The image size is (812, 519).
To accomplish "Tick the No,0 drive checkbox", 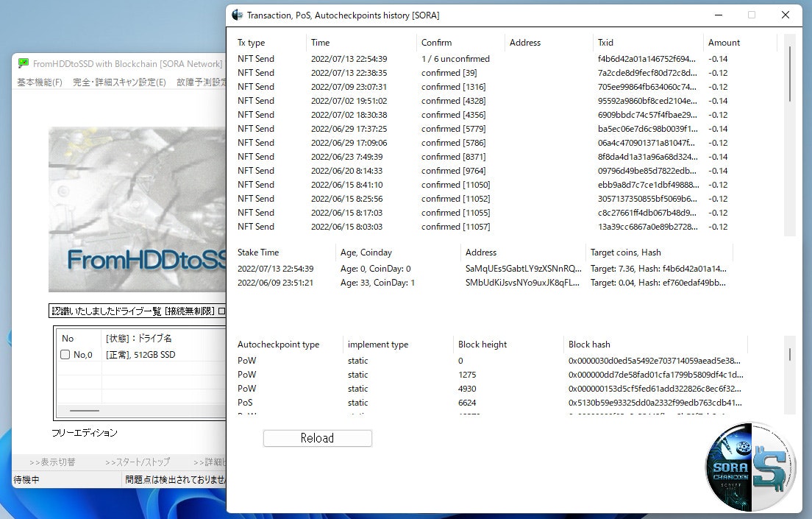I will click(65, 355).
